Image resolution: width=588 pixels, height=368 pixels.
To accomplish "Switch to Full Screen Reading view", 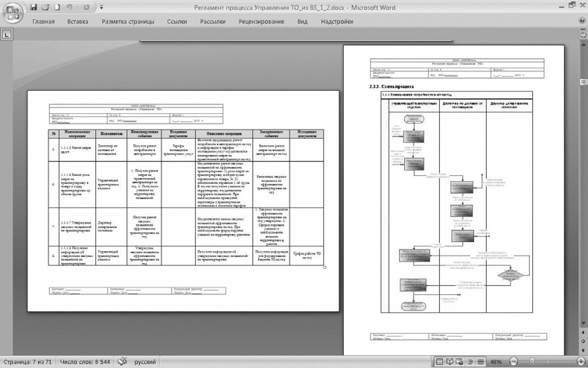I will coord(451,361).
